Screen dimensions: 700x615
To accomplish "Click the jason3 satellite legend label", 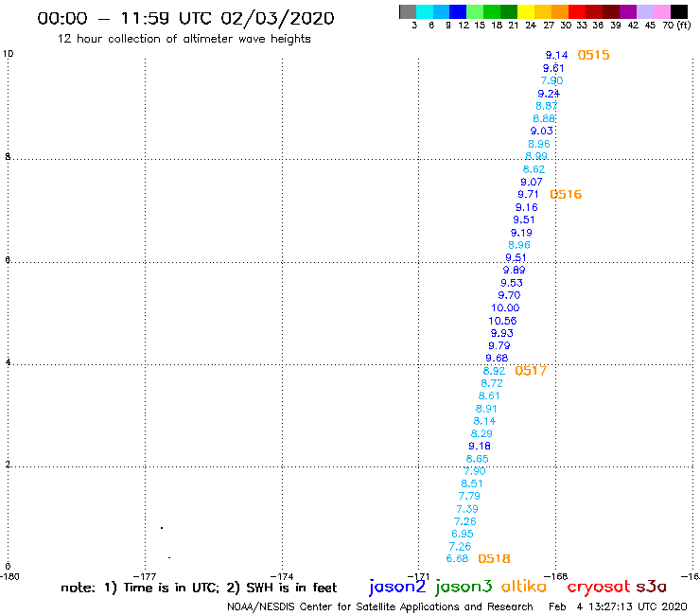I will 464,588.
